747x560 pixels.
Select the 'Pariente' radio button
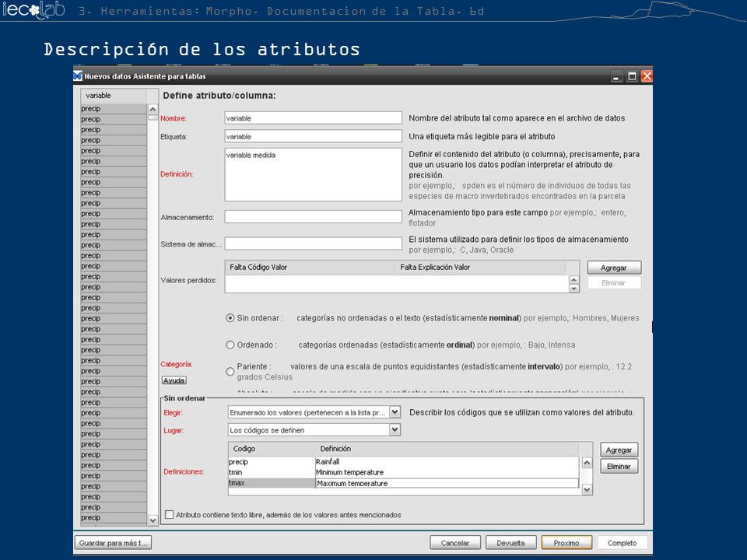[230, 372]
